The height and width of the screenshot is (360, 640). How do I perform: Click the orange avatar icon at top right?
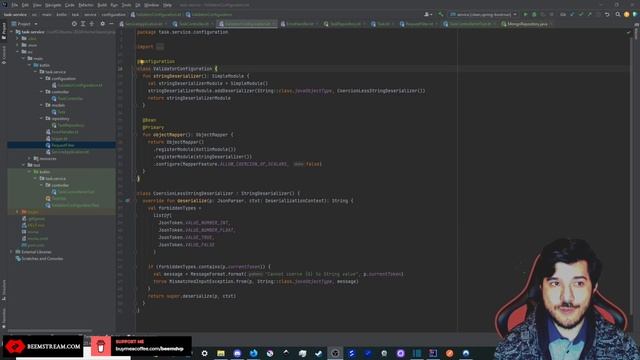(x=627, y=14)
